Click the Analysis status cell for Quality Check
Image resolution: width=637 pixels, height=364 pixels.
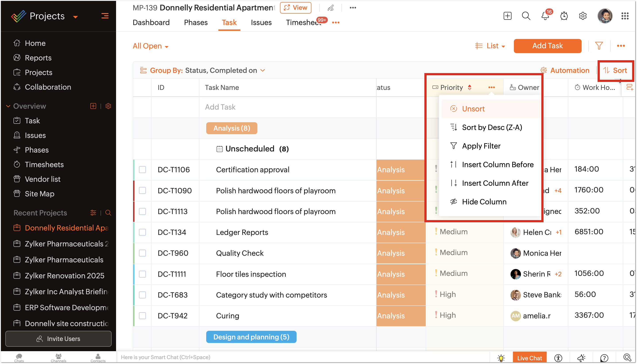(x=400, y=253)
